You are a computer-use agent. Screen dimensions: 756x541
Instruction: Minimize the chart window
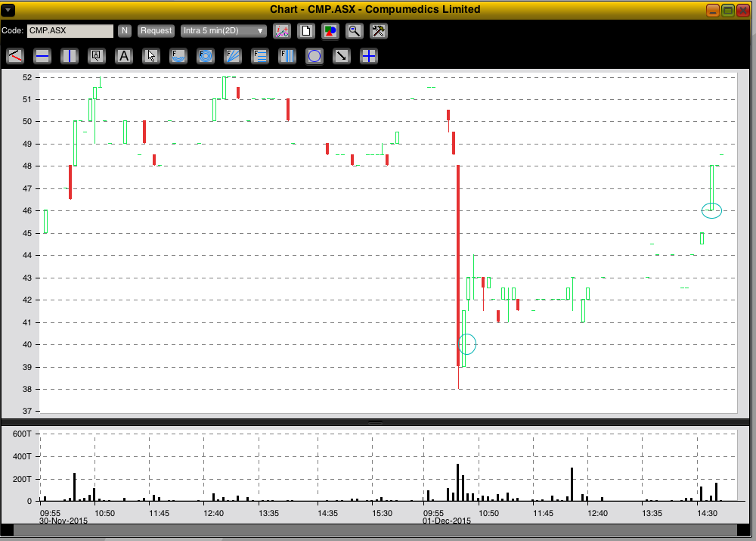tap(713, 10)
